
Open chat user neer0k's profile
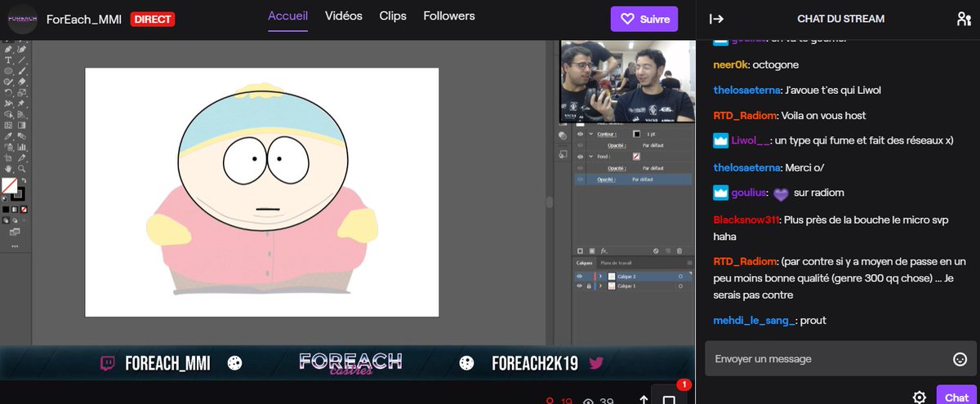point(731,64)
